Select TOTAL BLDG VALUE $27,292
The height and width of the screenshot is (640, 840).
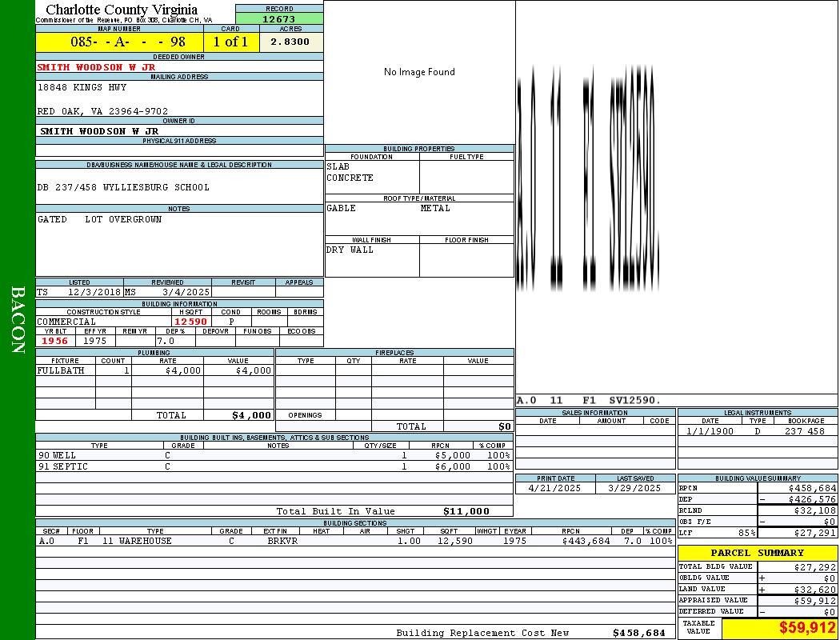[x=815, y=567]
